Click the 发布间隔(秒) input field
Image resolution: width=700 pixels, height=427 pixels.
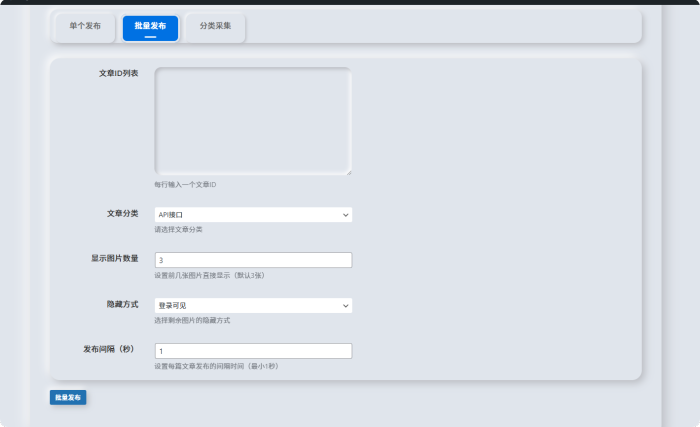253,351
